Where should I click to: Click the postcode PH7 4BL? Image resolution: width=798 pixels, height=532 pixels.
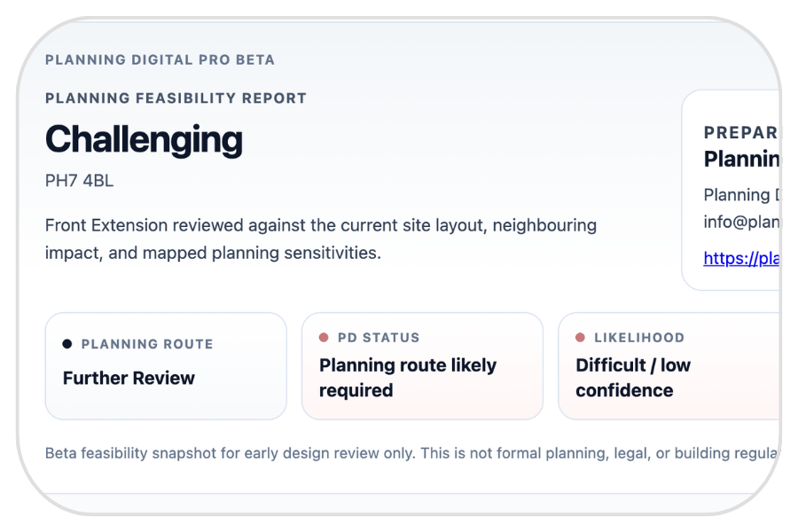[80, 181]
